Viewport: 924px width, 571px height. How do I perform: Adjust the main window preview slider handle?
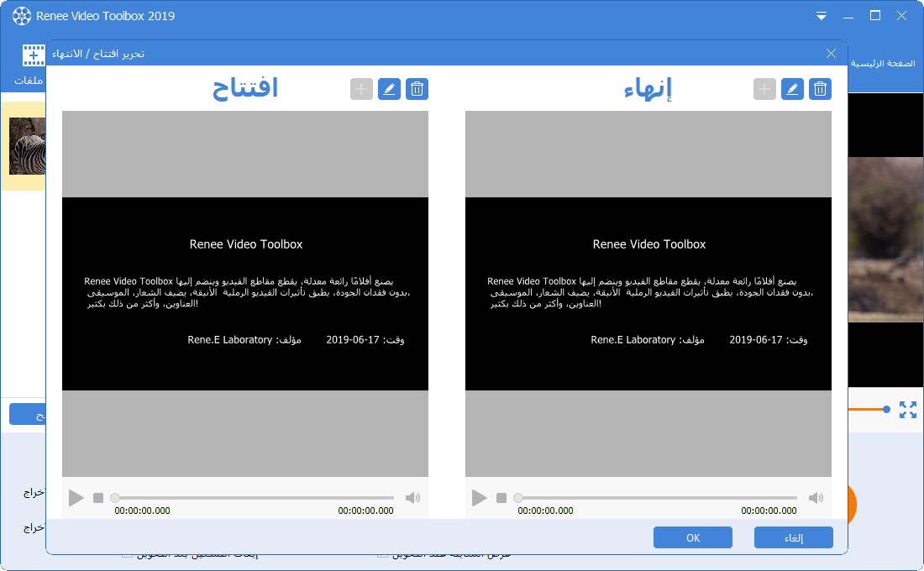pyautogui.click(x=886, y=409)
